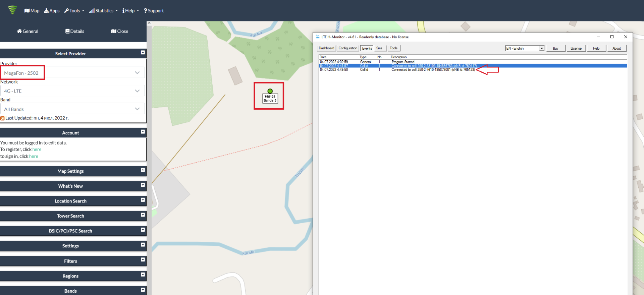Collapse the Select Provider section
This screenshot has width=644, height=295.
click(x=143, y=53)
